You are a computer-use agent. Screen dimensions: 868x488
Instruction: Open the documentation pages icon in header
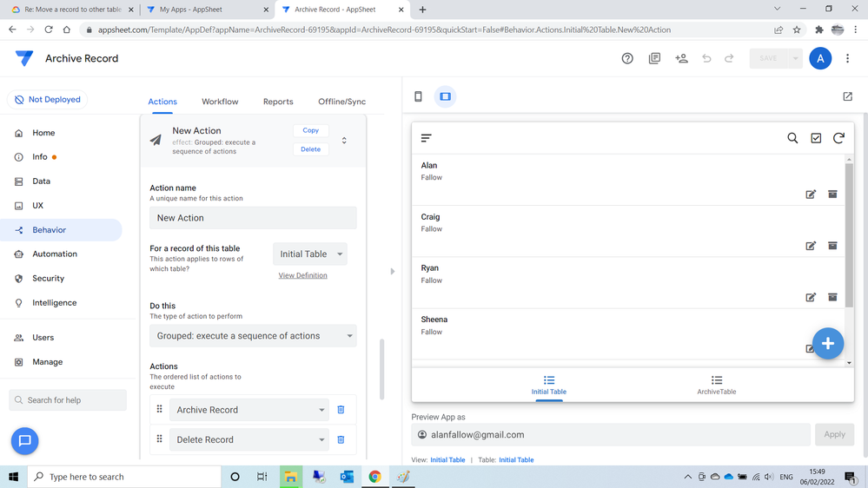pos(654,58)
